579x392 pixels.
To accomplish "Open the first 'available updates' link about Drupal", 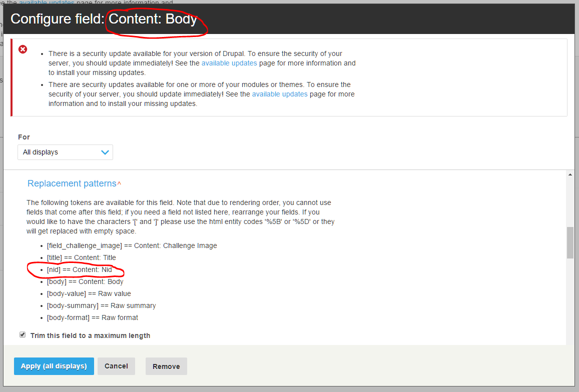I will coord(229,63).
